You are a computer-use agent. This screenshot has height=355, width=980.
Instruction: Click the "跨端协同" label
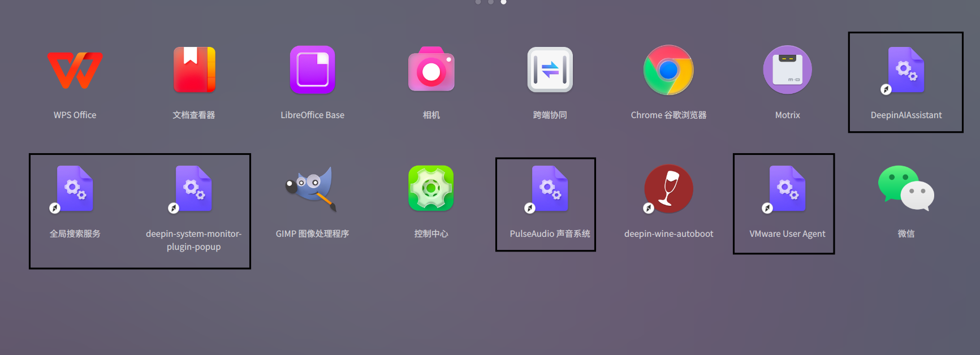(x=550, y=115)
